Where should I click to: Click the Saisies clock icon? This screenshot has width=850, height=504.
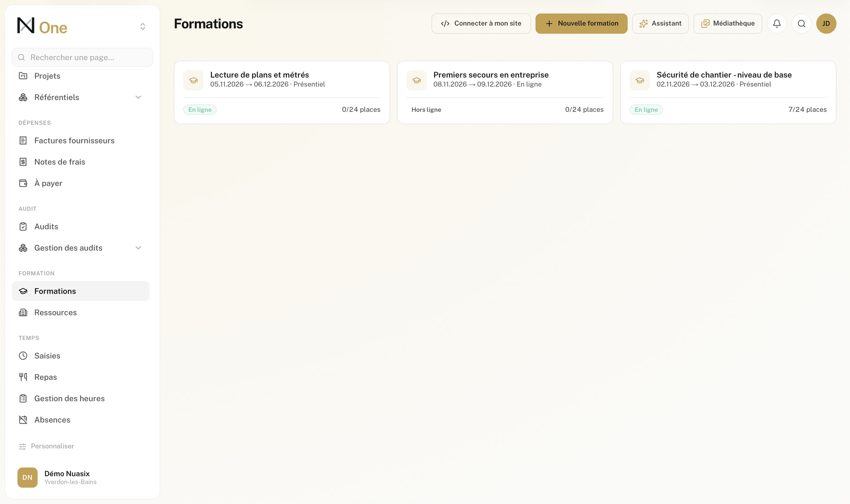pyautogui.click(x=23, y=356)
